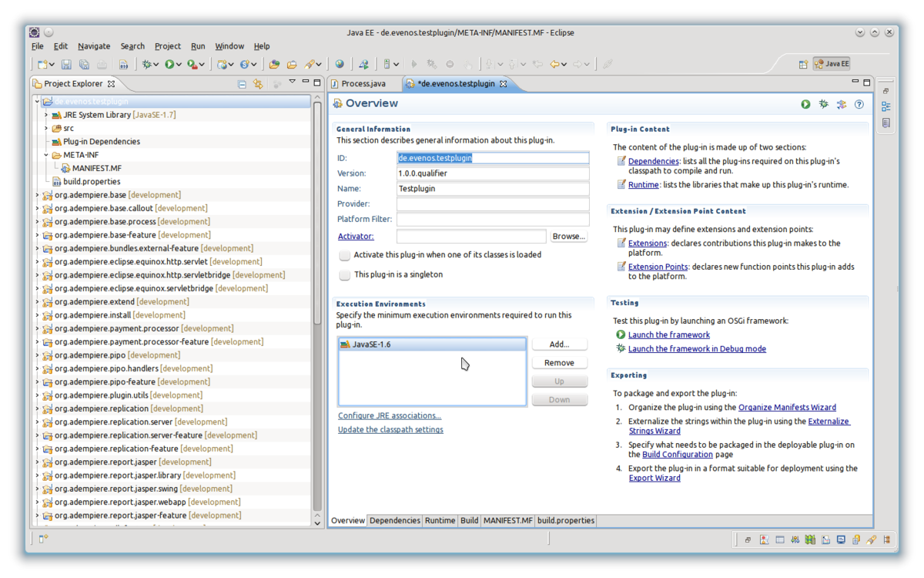
Task: Open the web browser globe icon in toolbar
Action: (x=340, y=65)
